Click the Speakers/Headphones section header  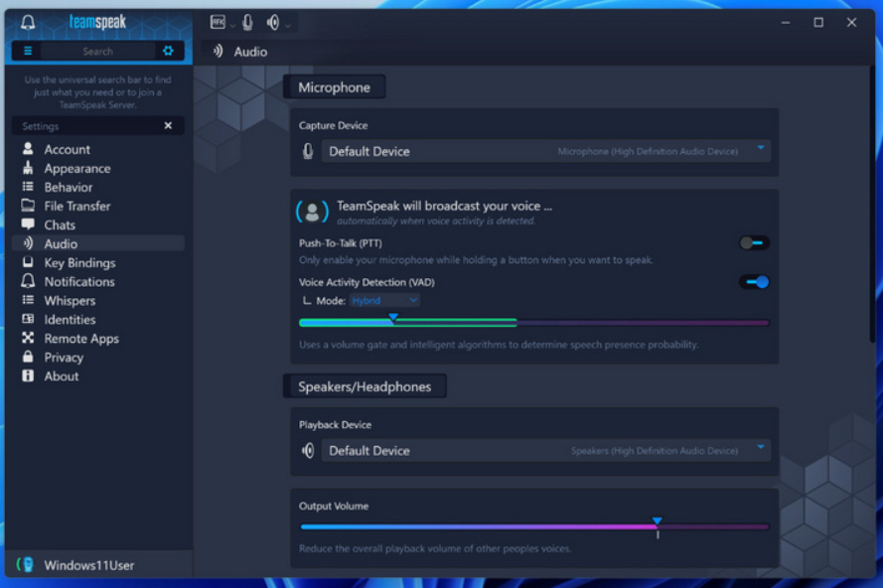point(365,386)
